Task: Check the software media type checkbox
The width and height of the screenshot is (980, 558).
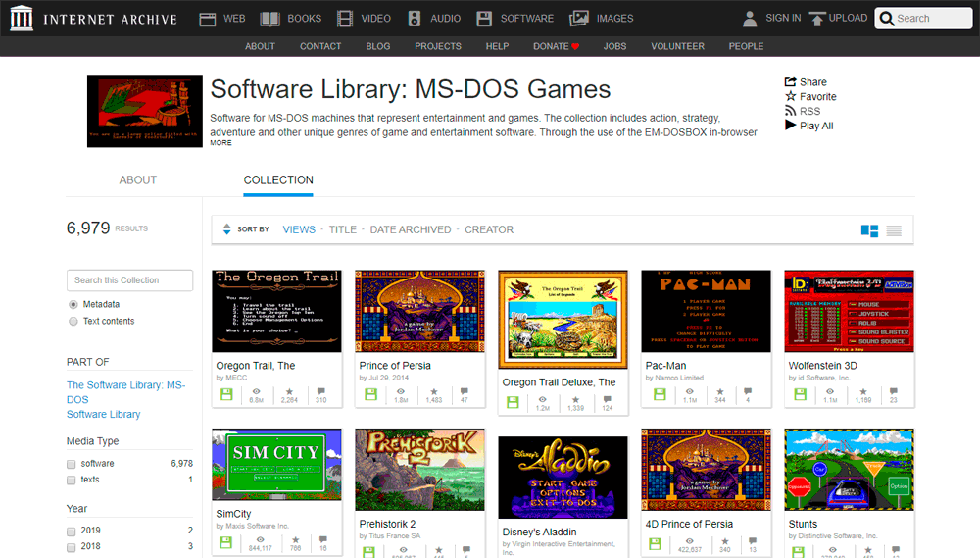Action: coord(72,464)
